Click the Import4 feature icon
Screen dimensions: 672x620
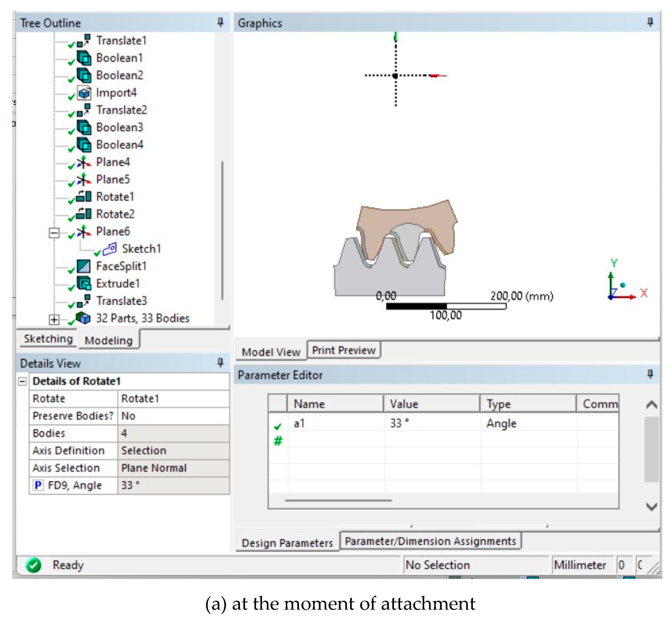click(84, 93)
